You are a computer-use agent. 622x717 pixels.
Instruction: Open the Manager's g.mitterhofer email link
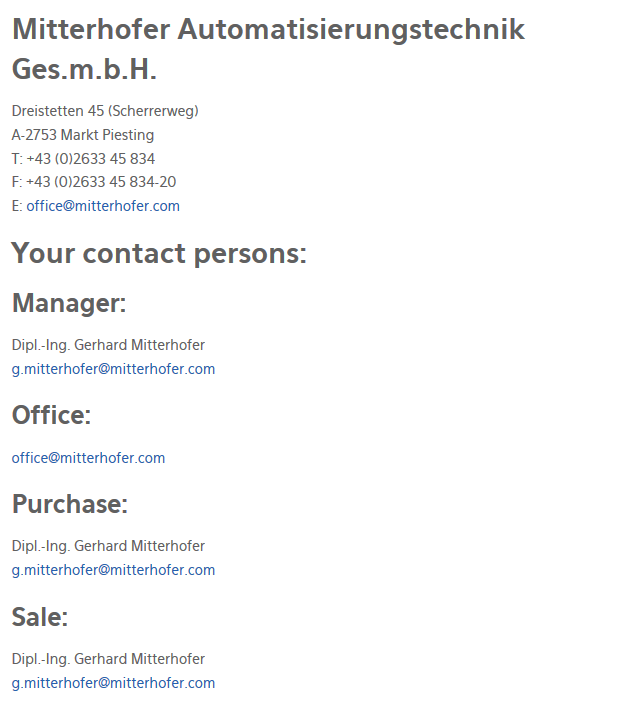(113, 369)
